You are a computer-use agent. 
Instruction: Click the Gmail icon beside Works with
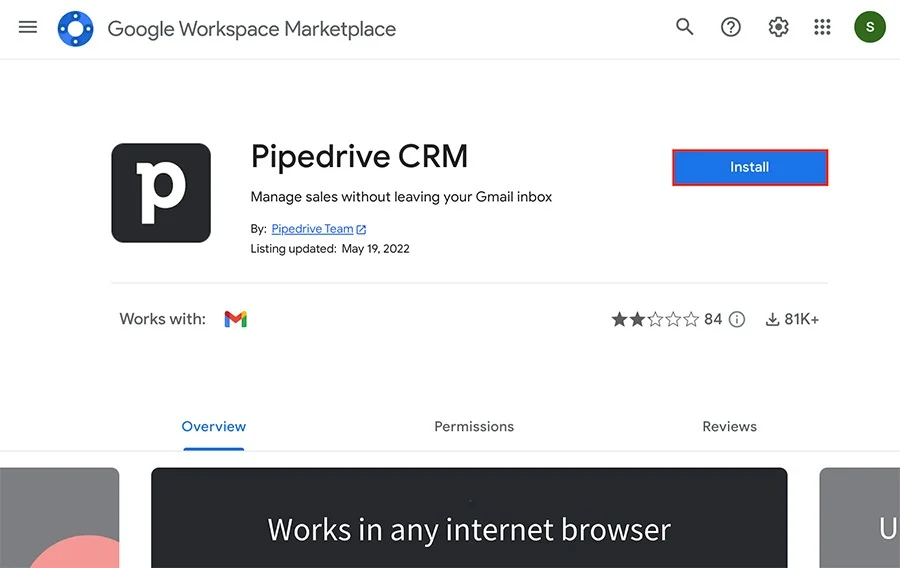236,319
